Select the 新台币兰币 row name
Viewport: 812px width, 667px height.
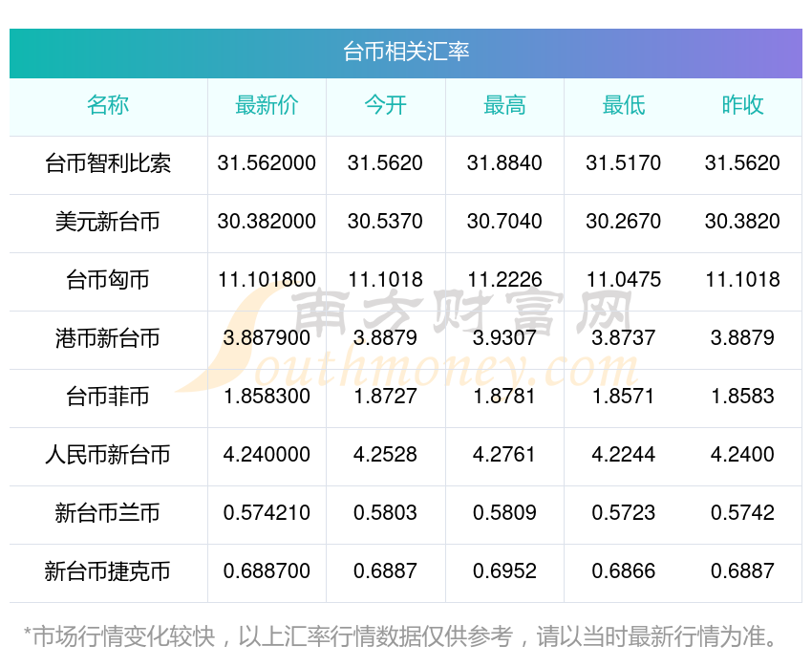click(x=108, y=513)
